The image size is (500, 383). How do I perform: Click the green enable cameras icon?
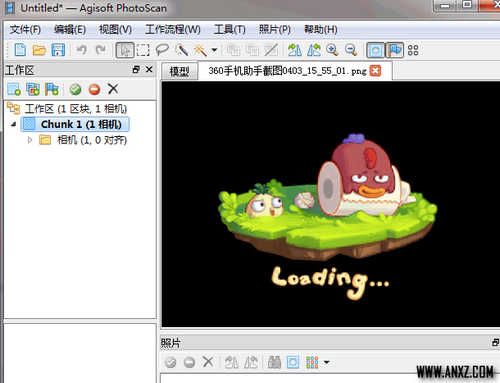[75, 89]
